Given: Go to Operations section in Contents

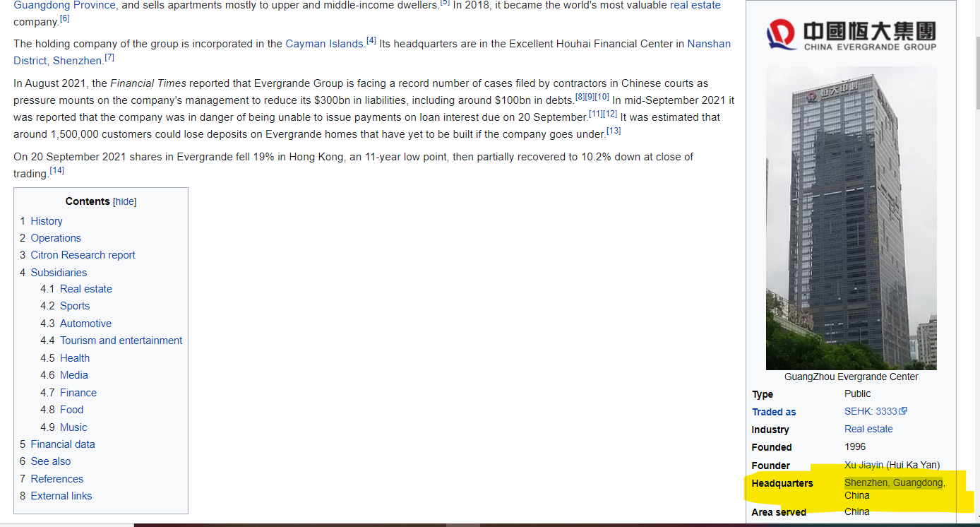Looking at the screenshot, I should (x=56, y=238).
